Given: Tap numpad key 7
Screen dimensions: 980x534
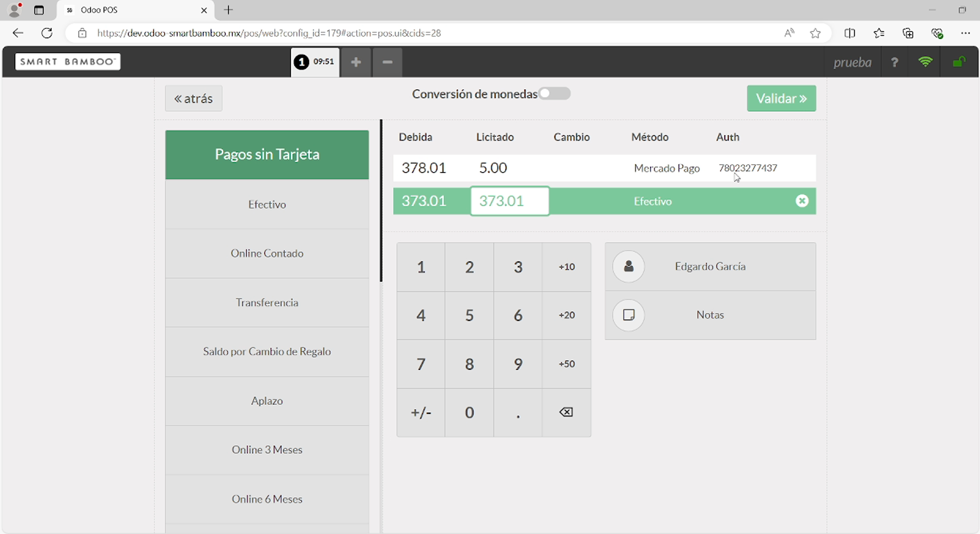Looking at the screenshot, I should pyautogui.click(x=421, y=364).
